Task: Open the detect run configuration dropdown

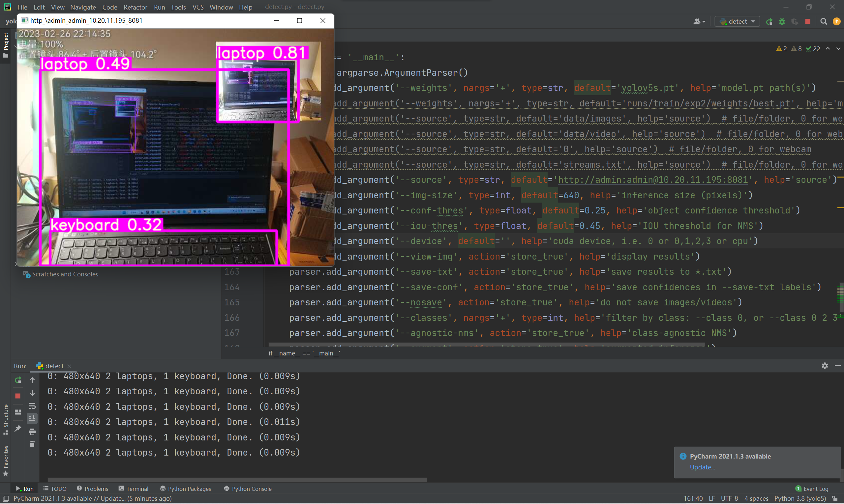Action: (x=737, y=22)
